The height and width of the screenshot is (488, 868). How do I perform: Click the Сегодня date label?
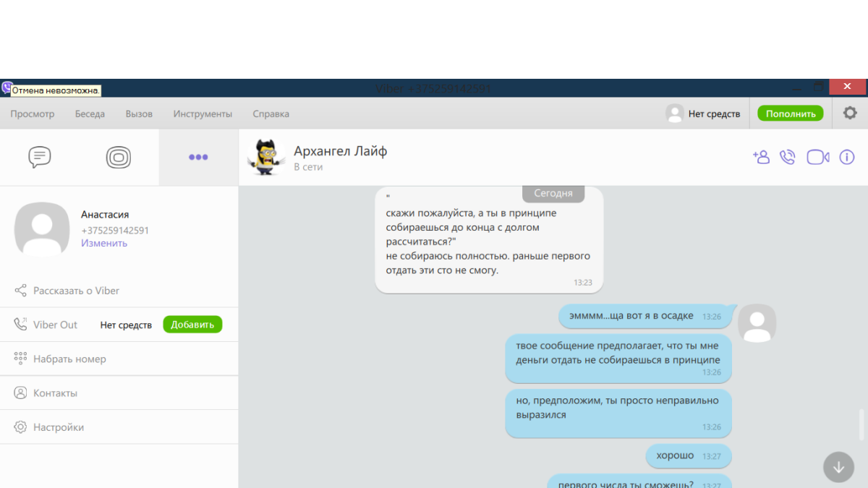[553, 193]
